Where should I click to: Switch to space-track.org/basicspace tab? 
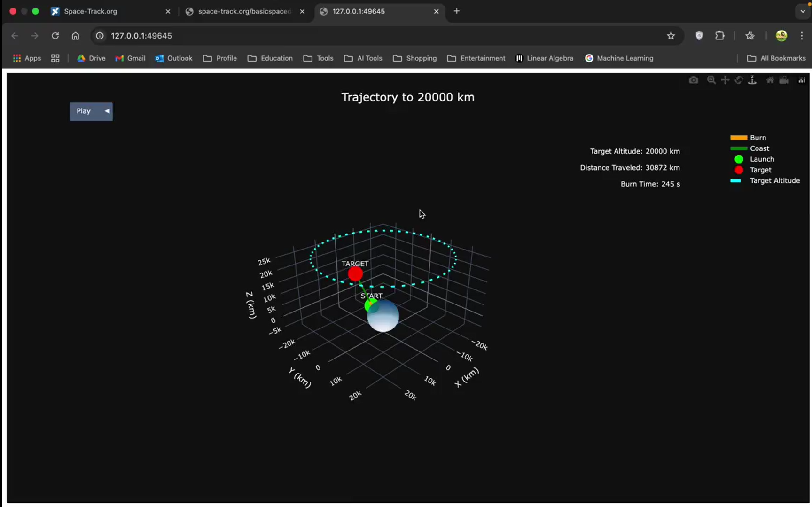tap(244, 11)
